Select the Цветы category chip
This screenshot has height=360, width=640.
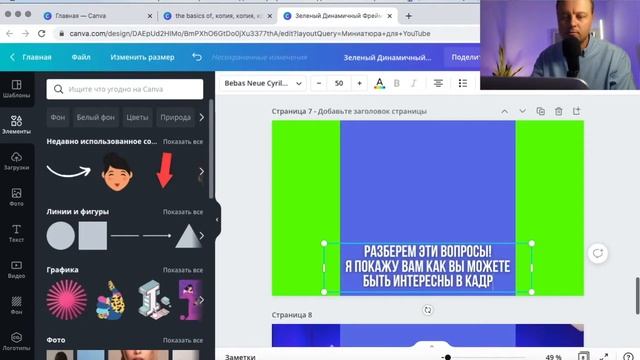point(137,118)
